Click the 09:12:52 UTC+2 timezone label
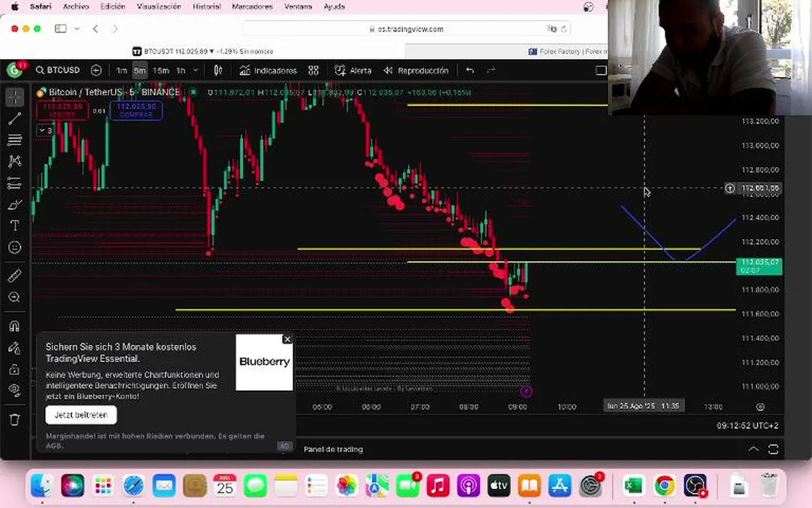Viewport: 812px width, 508px height. [747, 425]
